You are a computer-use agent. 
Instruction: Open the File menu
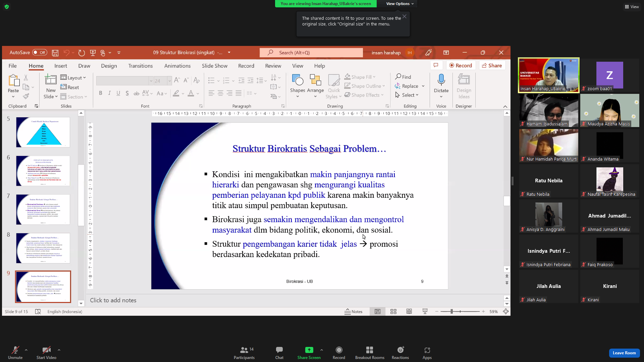pos(12,66)
